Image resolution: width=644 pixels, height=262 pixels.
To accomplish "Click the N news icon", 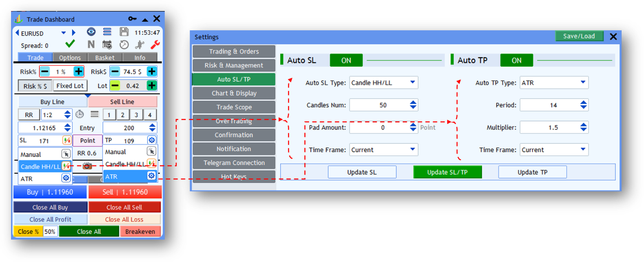I will pos(91,45).
